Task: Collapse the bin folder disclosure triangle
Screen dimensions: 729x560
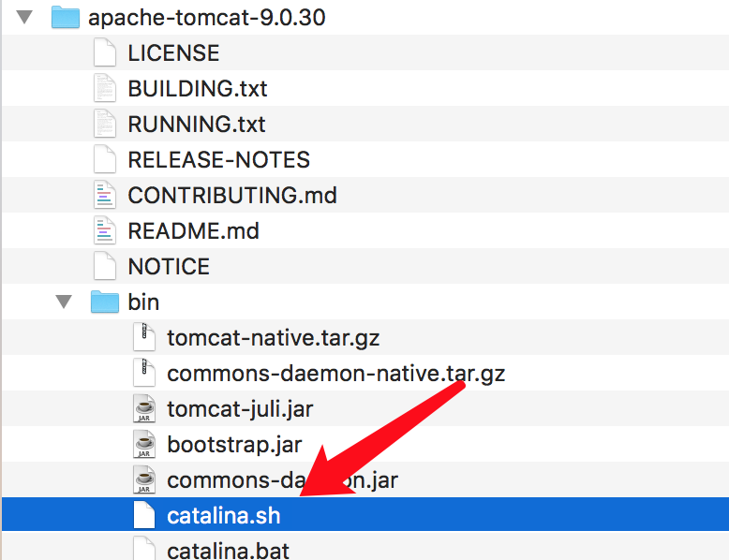Action: tap(64, 302)
